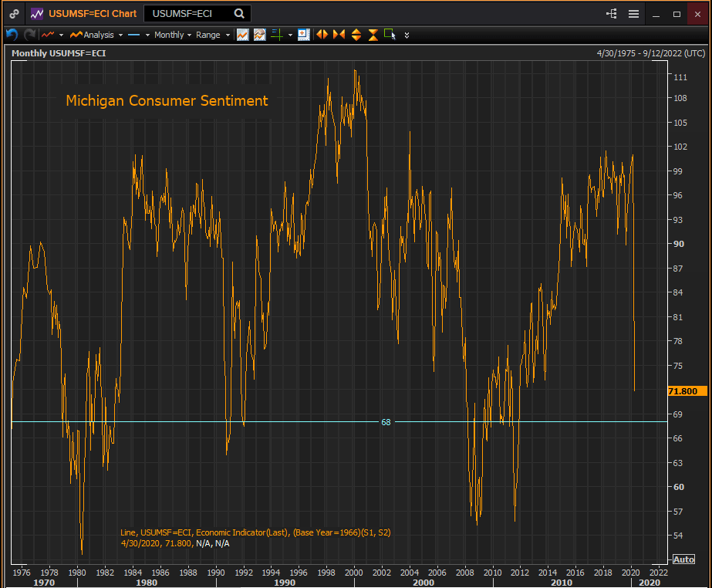Click the vertical expand arrows icon
The image size is (712, 588).
356,35
